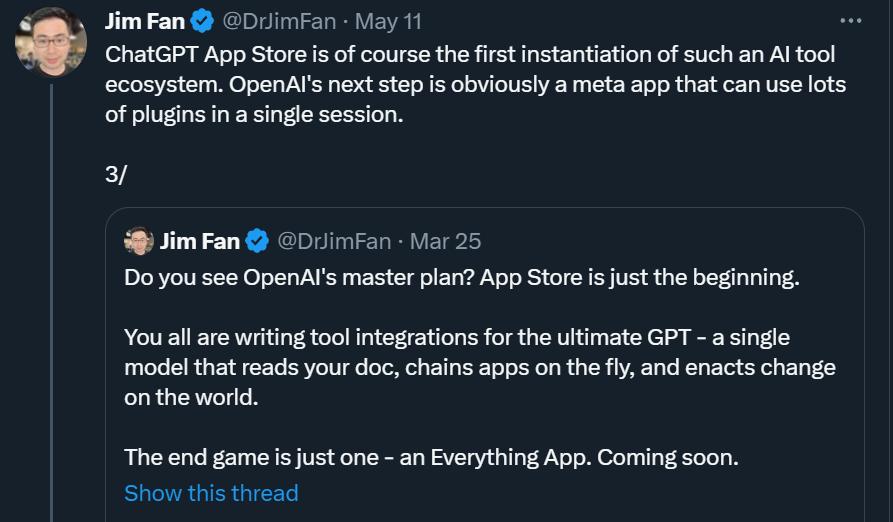Click the small avatar in the quoted tweet

139,241
